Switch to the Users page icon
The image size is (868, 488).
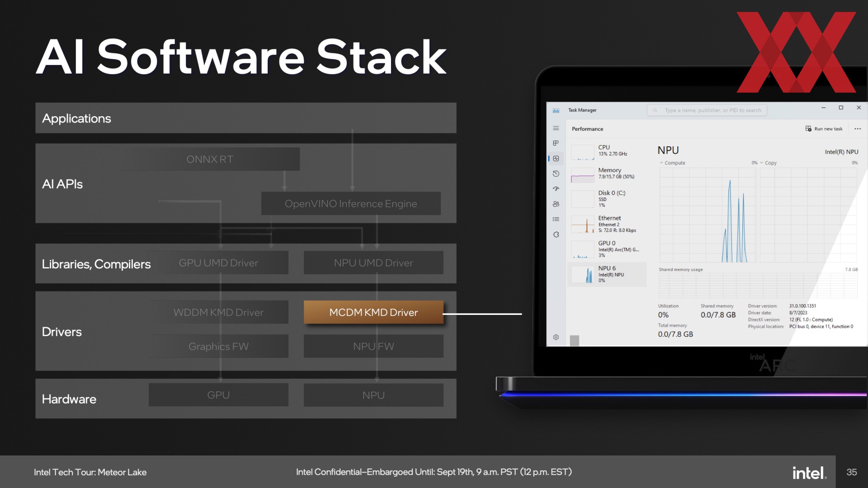point(556,204)
